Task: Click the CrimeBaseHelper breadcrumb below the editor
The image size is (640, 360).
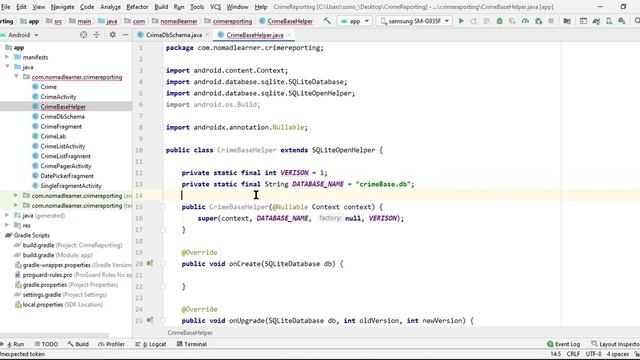Action: tap(190, 333)
